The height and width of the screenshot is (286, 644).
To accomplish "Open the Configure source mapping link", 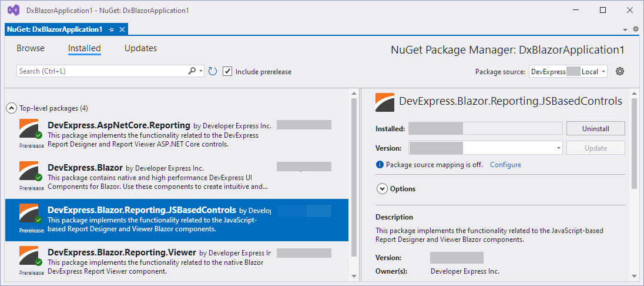I will [x=505, y=165].
